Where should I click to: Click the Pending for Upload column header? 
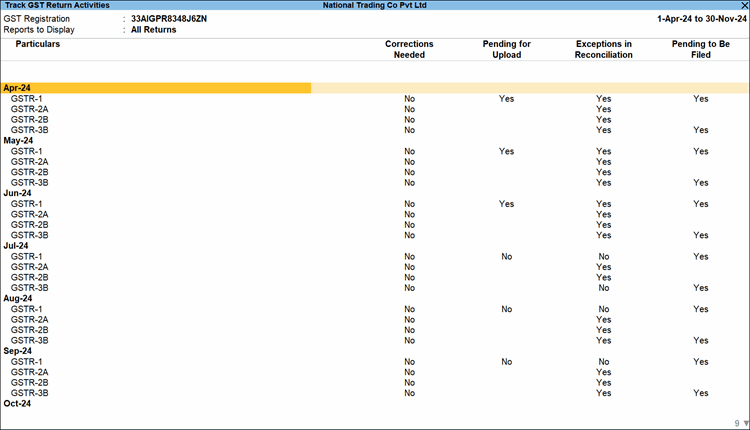pos(506,50)
